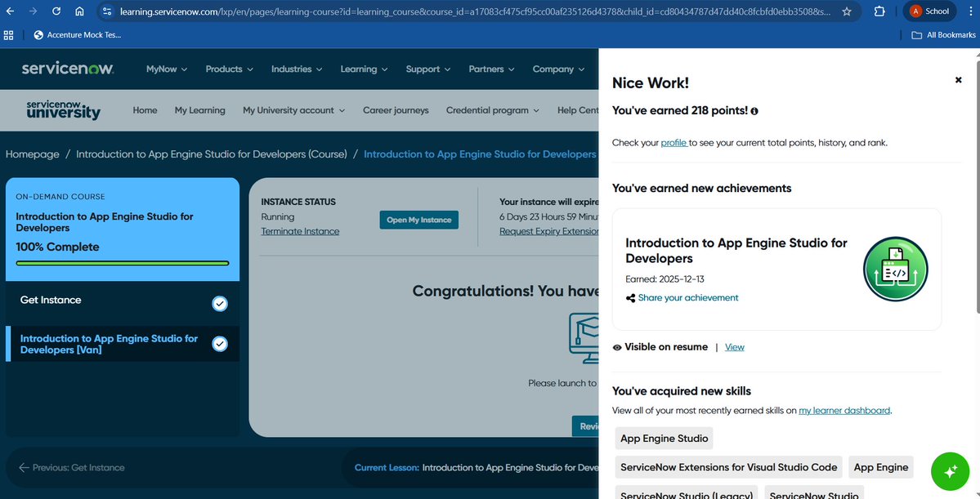980x499 pixels.
Task: Open the profile link
Action: [x=673, y=142]
